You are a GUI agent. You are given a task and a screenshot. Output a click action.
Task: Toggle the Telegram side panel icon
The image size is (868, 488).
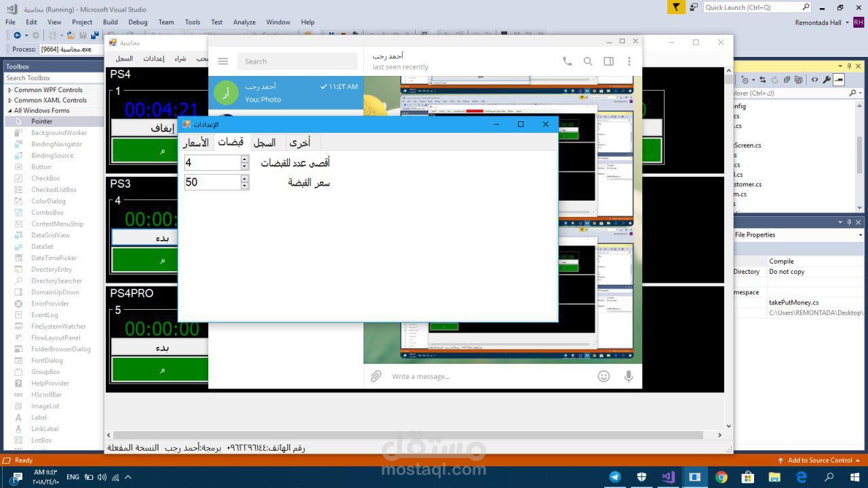pos(609,61)
